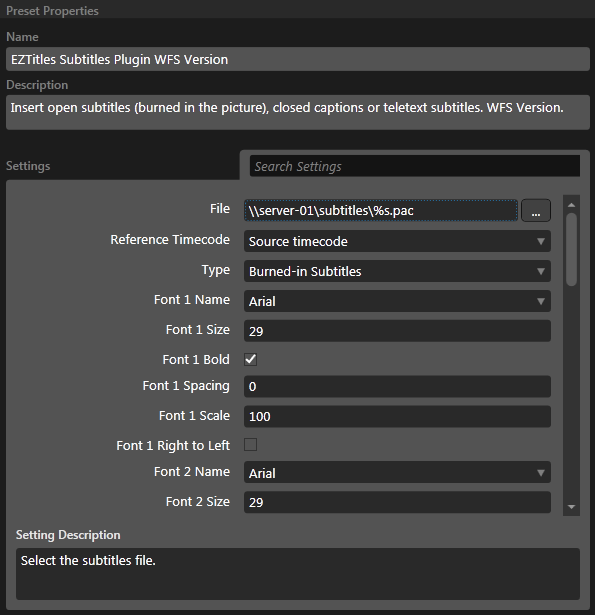Click the settings list scrollbar thumb
595x615 pixels.
click(x=571, y=249)
